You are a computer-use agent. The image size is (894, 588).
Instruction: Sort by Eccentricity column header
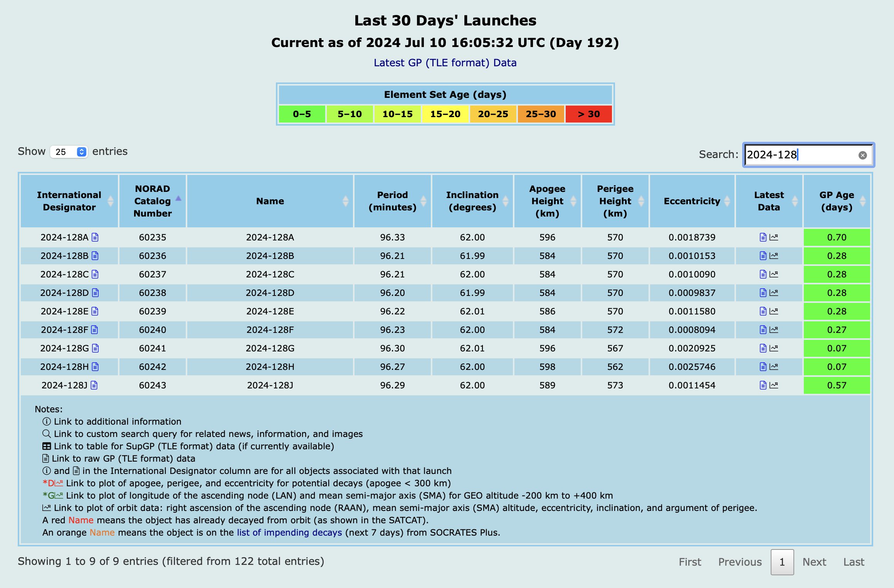(x=692, y=201)
